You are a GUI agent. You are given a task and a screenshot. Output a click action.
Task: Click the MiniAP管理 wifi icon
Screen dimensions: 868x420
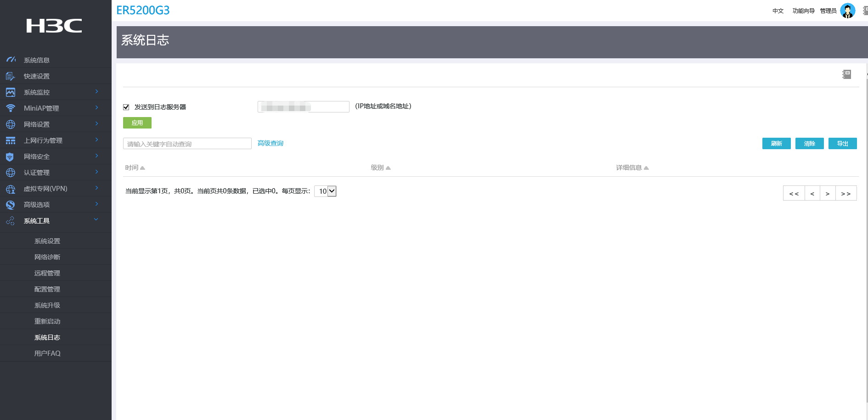[x=11, y=108]
